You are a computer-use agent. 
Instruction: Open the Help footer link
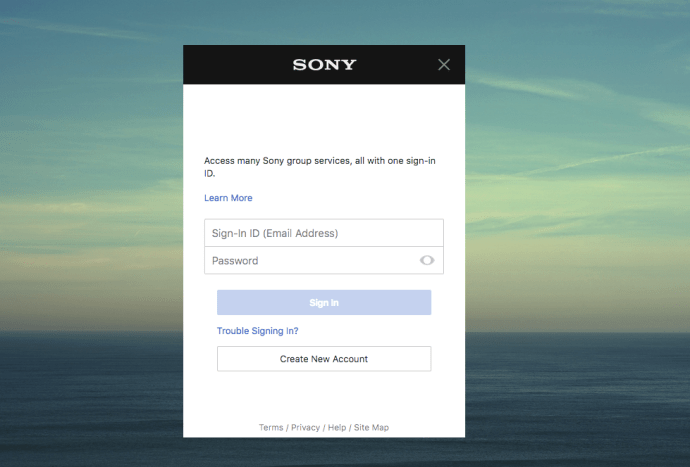[x=337, y=427]
